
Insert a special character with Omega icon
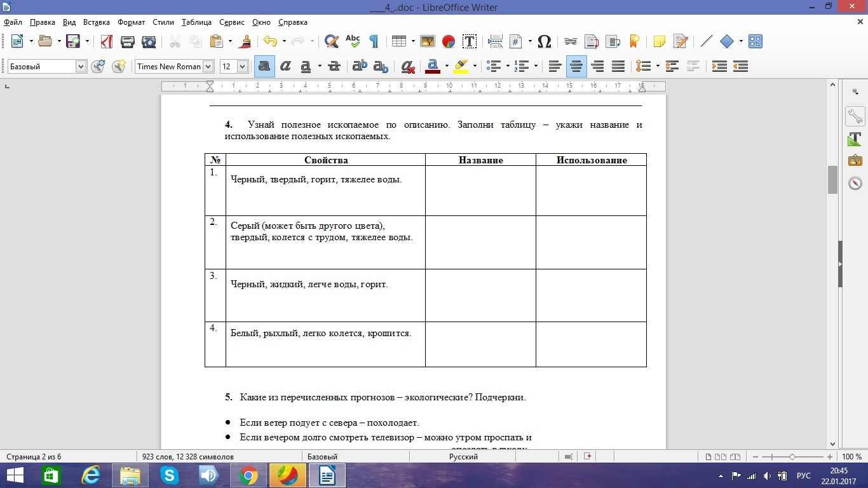[x=544, y=41]
